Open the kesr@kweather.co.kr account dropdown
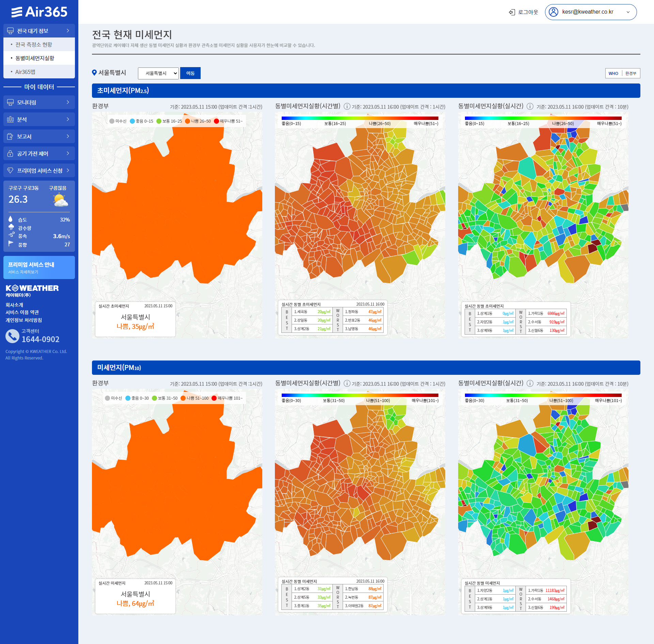654x644 pixels. 591,12
